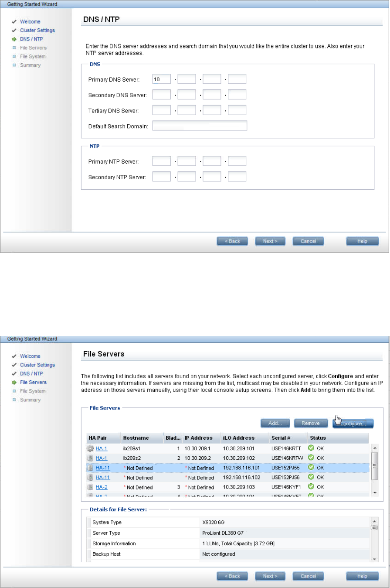The height and width of the screenshot is (588, 390).
Task: Click the server icon in the 192.168.116.101 row
Action: click(x=90, y=468)
